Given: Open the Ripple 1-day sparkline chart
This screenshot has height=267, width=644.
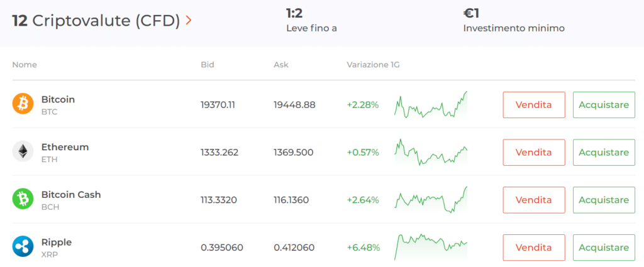Looking at the screenshot, I should pyautogui.click(x=431, y=248).
